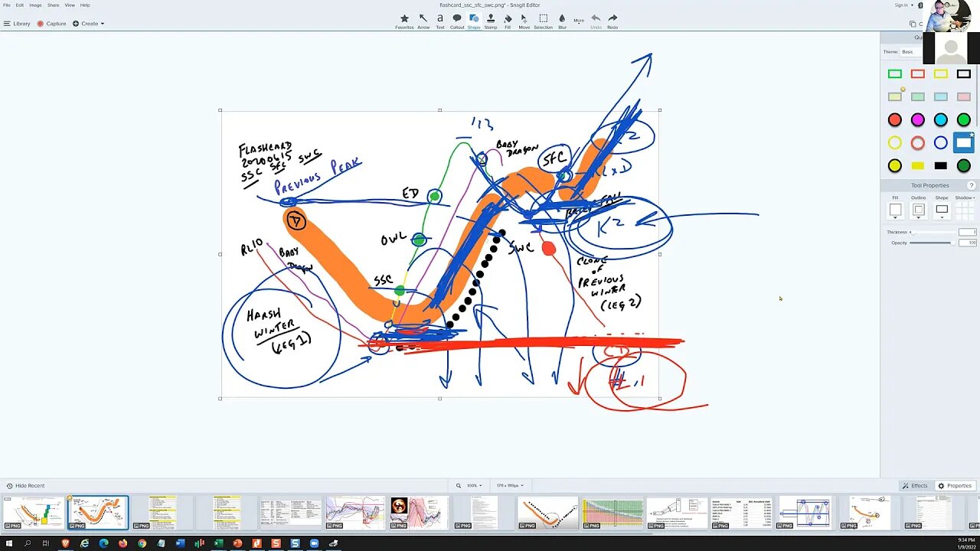980x551 pixels.
Task: Open the Shape type dropdown
Action: (x=942, y=210)
